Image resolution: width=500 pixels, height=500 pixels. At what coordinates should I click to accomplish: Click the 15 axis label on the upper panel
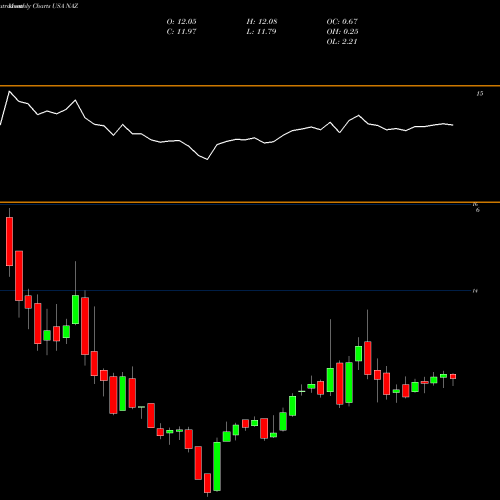click(x=479, y=94)
